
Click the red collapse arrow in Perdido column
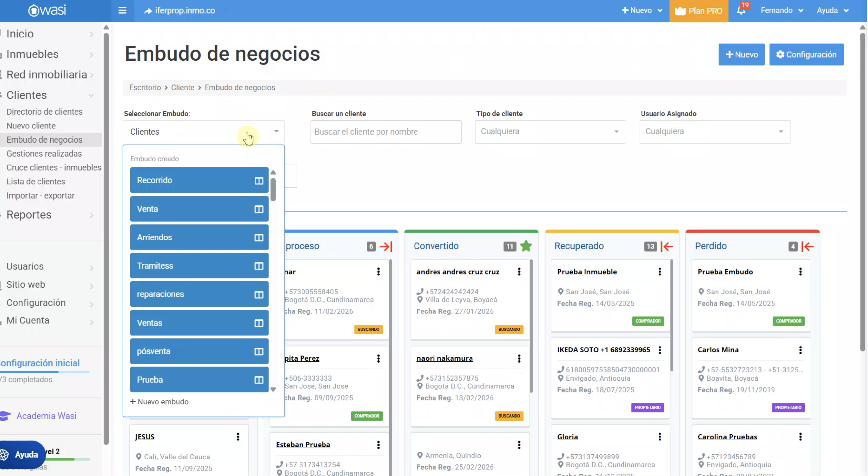pos(808,247)
